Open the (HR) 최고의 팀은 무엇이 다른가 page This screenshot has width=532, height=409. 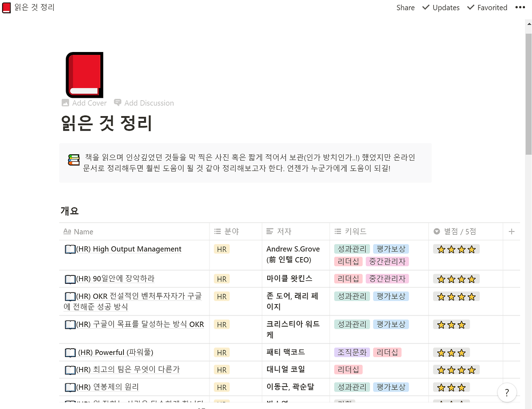128,370
